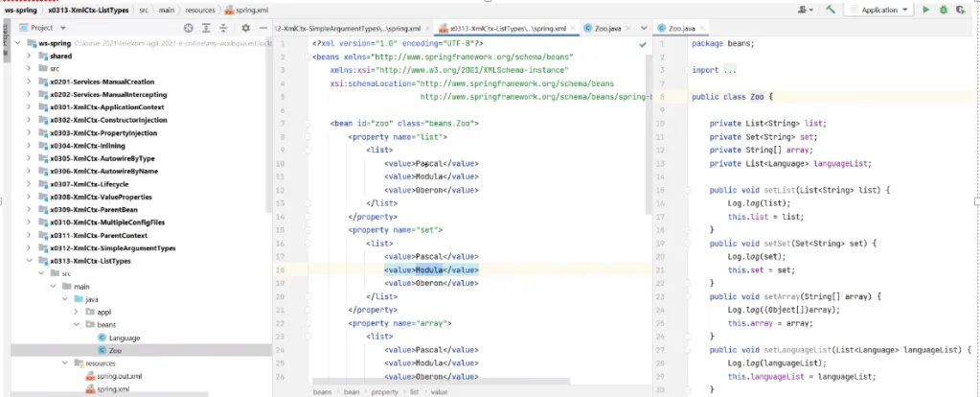Click x0313-XmlCtx-ListTypes breadcrumb
This screenshot has height=397, width=980.
[89, 10]
